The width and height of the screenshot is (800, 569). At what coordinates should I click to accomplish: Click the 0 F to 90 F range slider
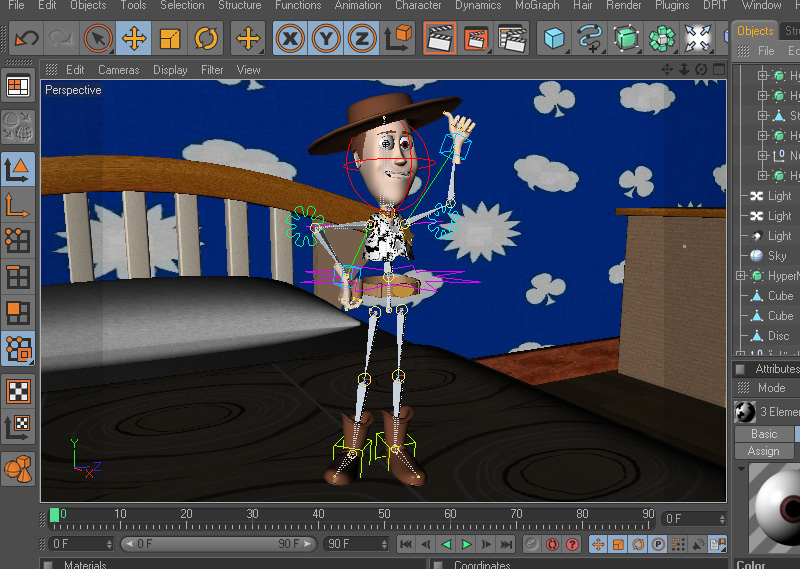click(x=218, y=544)
